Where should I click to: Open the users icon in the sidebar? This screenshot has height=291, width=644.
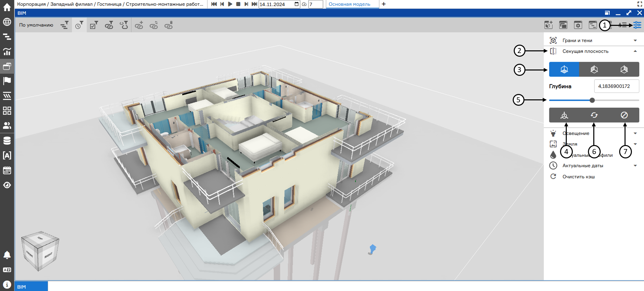click(7, 125)
